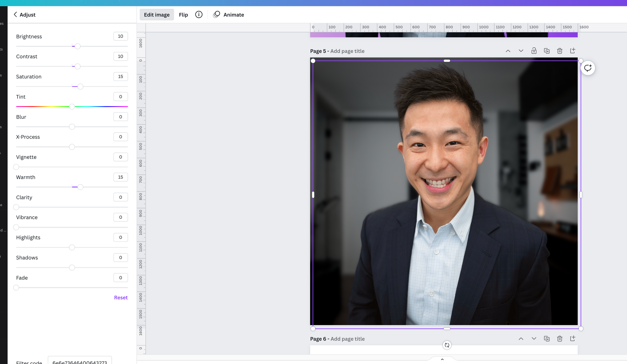The height and width of the screenshot is (364, 627).
Task: Click the X-Process slider handle
Action: 72,147
